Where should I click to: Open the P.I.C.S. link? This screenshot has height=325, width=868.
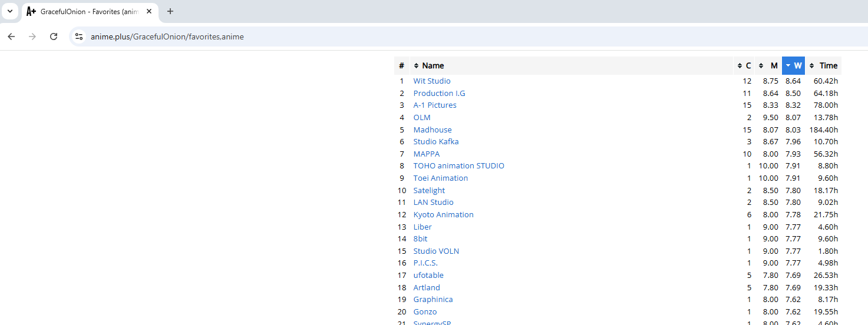pyautogui.click(x=425, y=263)
